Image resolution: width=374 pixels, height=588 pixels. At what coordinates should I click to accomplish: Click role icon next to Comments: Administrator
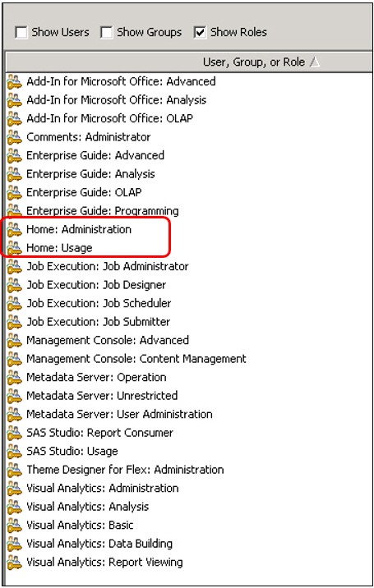click(14, 137)
